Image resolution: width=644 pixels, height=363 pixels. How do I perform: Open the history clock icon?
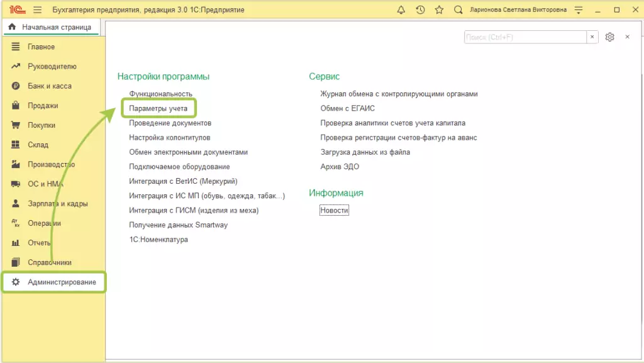coord(420,10)
